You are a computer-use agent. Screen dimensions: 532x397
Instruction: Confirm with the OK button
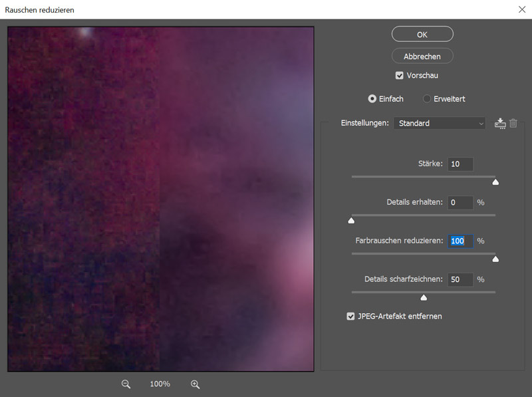tap(422, 35)
